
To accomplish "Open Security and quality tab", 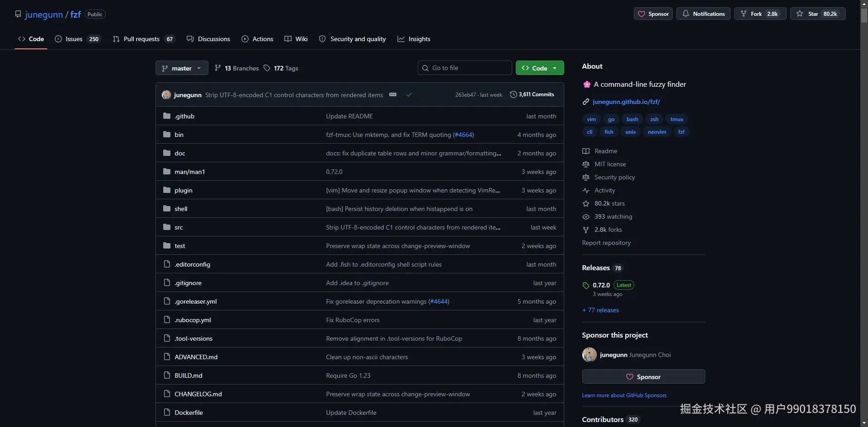I will (352, 39).
